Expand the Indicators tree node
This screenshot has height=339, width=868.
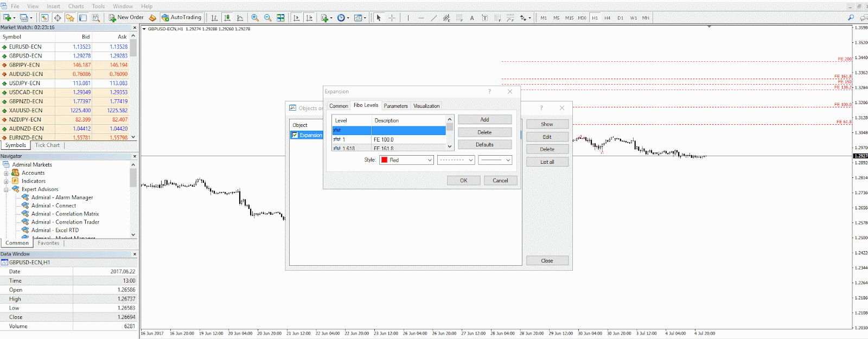coord(6,181)
